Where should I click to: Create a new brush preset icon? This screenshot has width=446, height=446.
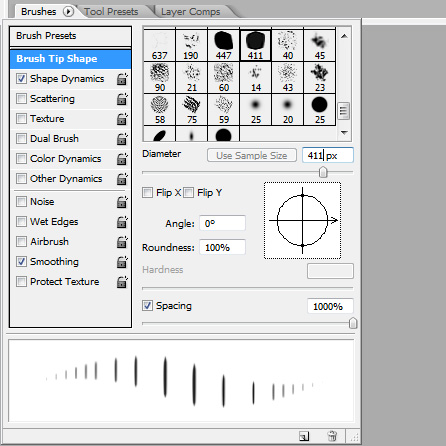[304, 436]
